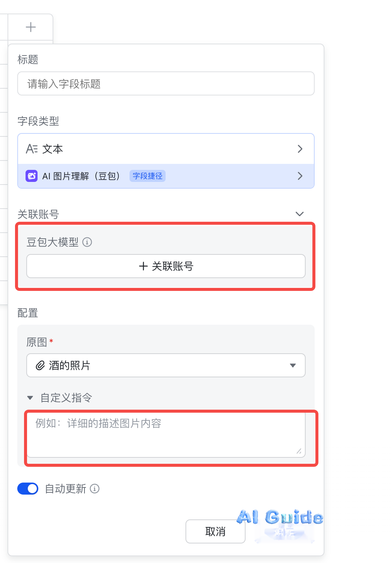This screenshot has height=563, width=392.
Task: Click the info icon next to 自动更新
Action: click(x=95, y=489)
